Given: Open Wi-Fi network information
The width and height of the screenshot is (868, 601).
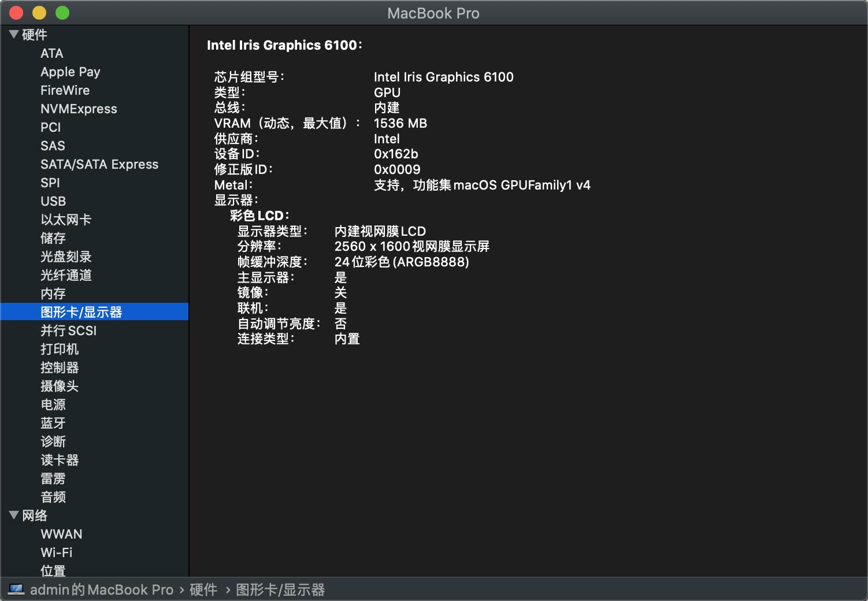Looking at the screenshot, I should pos(57,553).
